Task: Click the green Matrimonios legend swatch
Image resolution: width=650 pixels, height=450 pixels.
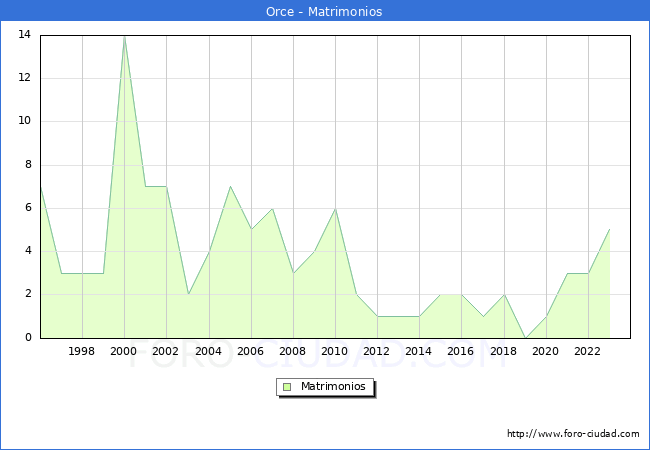Action: coord(287,387)
